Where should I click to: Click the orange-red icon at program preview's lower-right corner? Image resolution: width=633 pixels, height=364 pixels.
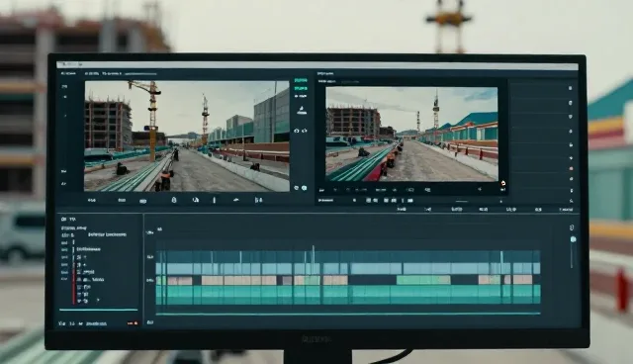coord(503,183)
